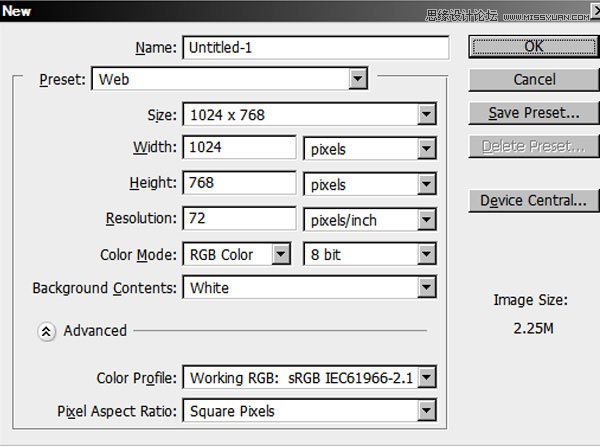Open the Color Mode dropdown showing RGB Color
600x447 pixels.
[x=237, y=254]
